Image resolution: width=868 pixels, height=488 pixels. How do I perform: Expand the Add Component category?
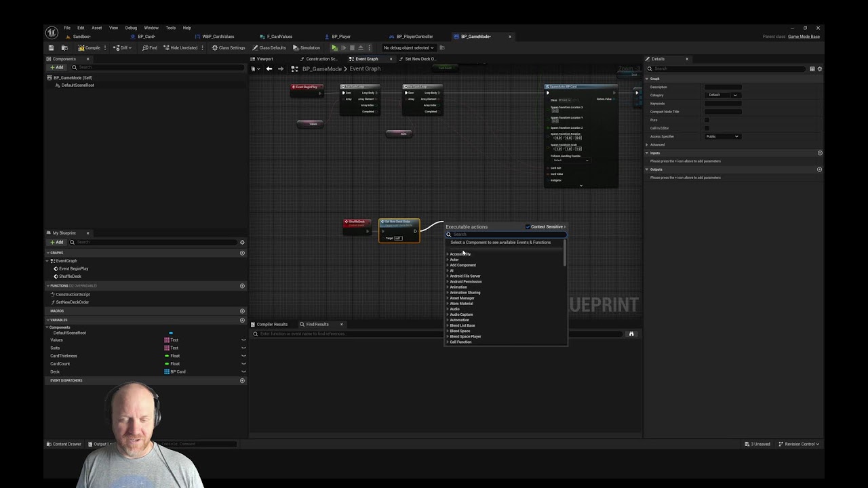(448, 265)
